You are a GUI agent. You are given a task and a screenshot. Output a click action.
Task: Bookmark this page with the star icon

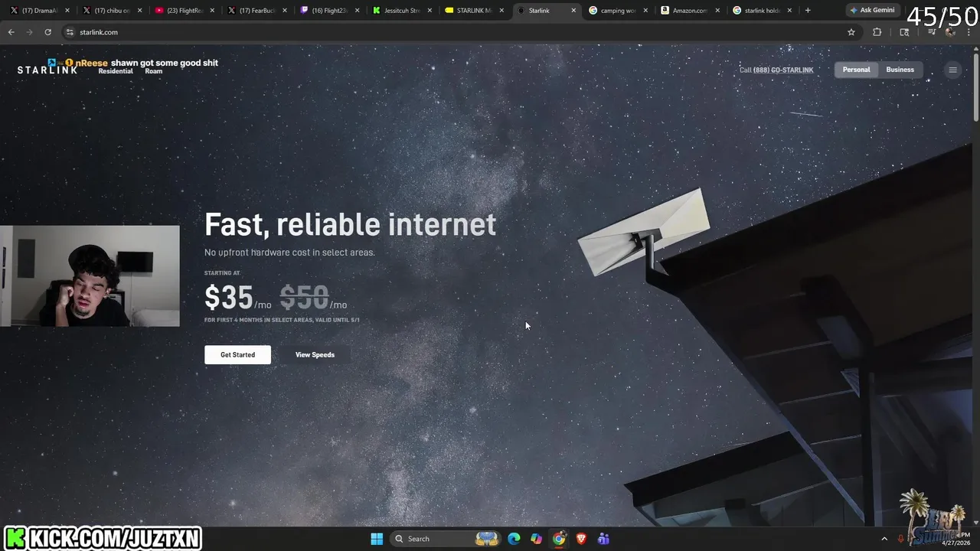(851, 32)
